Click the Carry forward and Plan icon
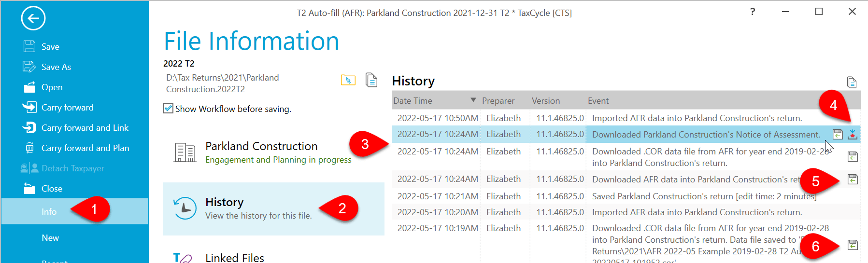Viewport: 868px width, 263px height. 29,148
